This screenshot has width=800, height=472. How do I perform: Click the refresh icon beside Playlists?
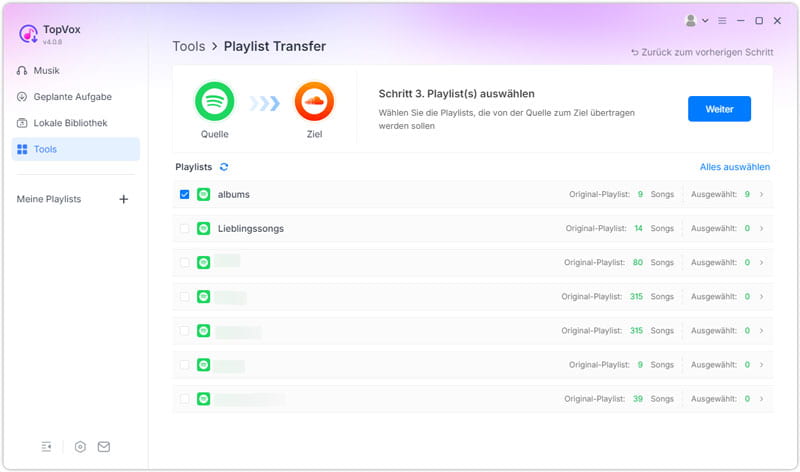(224, 167)
